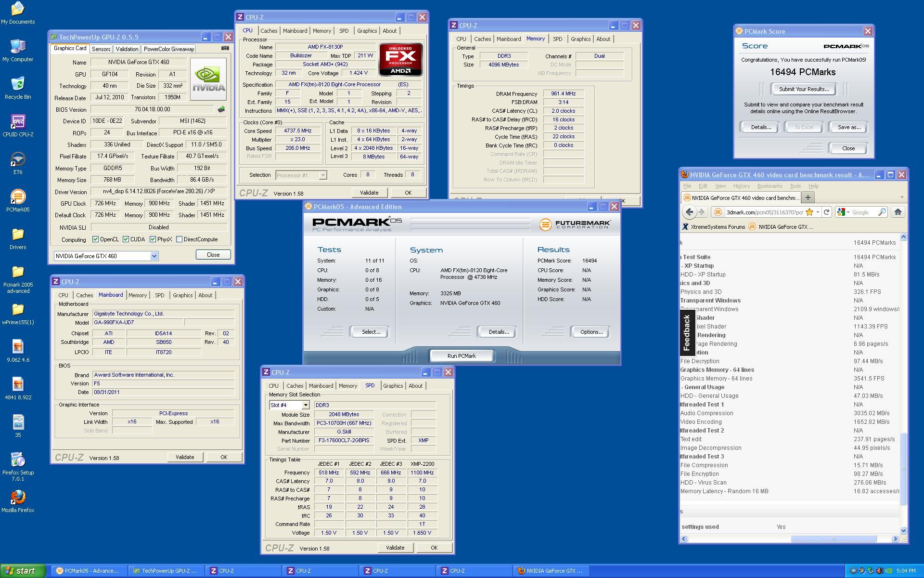The image size is (924, 578).
Task: Open the Firefox tab list dropdown
Action: [901, 197]
